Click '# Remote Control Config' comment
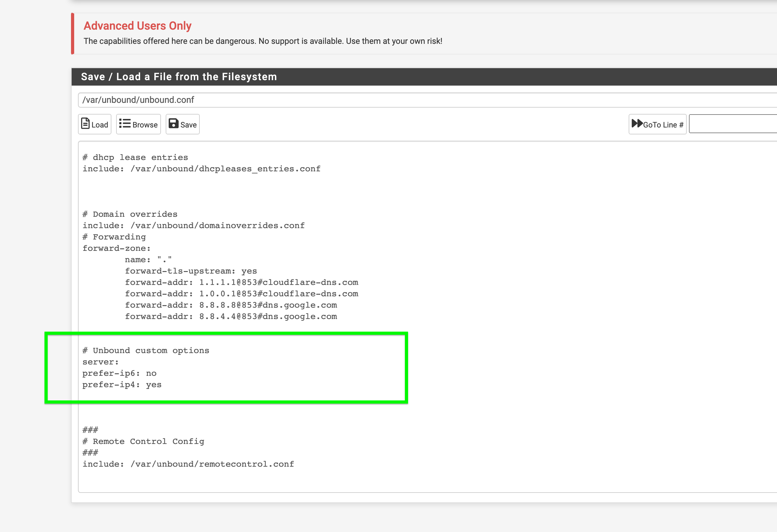This screenshot has height=532, width=777. tap(143, 441)
